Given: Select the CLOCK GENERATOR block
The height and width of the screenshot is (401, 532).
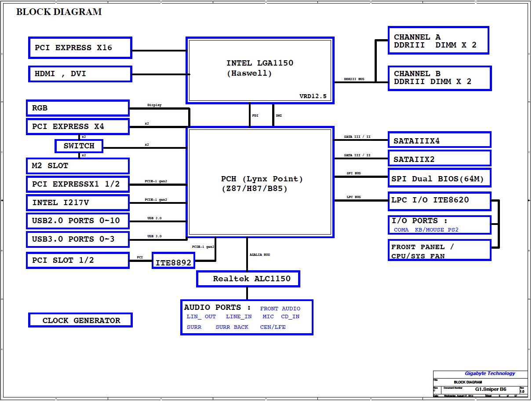Looking at the screenshot, I should [x=80, y=320].
